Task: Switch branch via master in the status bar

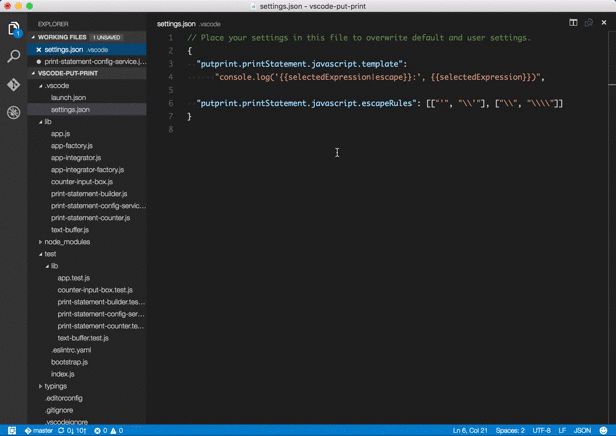Action: tap(39, 431)
